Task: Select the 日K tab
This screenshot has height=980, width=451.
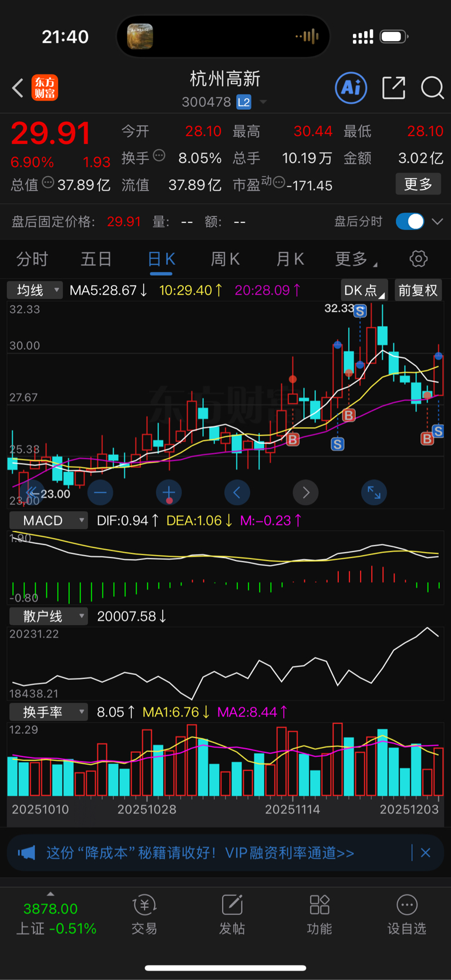Action: click(161, 259)
